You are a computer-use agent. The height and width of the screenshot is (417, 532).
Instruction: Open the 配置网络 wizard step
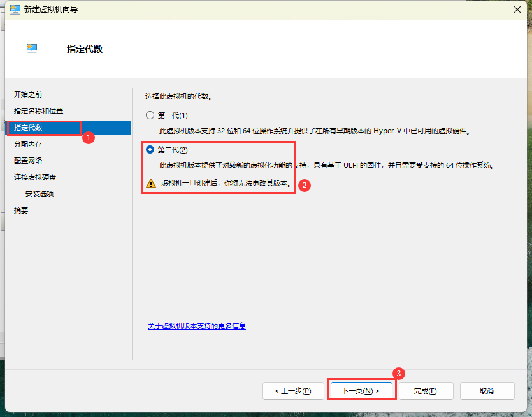pyautogui.click(x=28, y=161)
